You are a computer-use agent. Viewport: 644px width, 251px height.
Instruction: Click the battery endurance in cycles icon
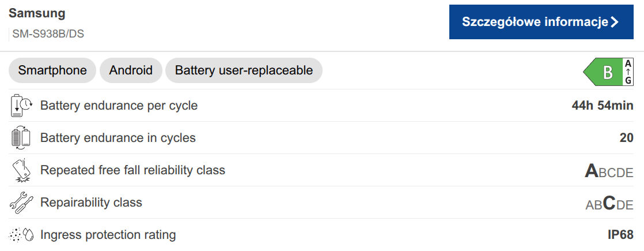tap(21, 138)
